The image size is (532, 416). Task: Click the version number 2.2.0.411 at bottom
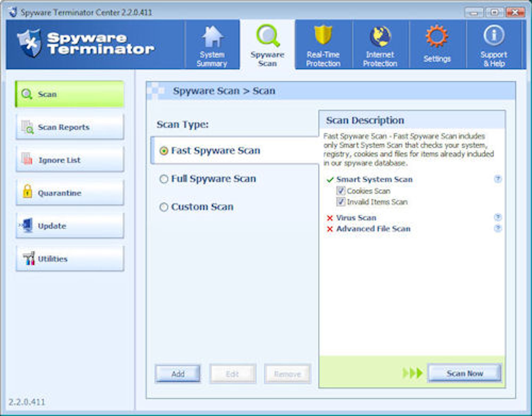(x=27, y=402)
